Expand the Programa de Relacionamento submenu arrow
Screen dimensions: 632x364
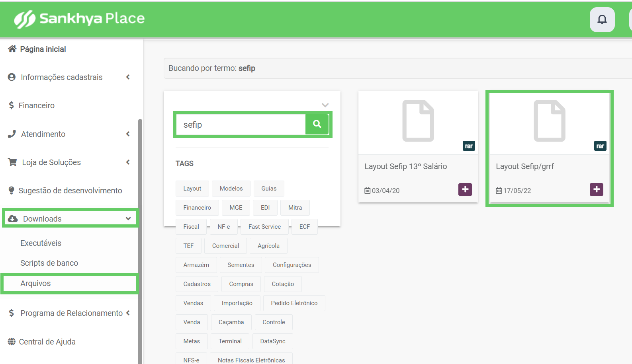pyautogui.click(x=128, y=313)
